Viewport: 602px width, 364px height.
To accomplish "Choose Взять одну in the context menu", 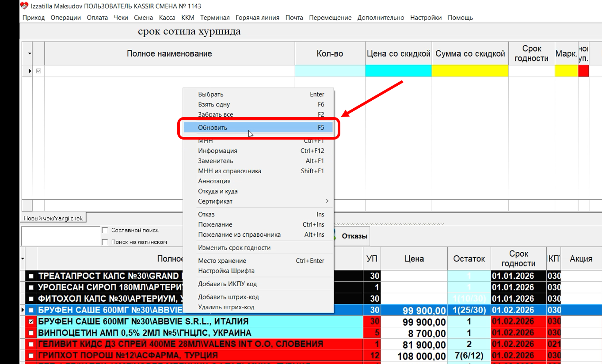I will 258,104.
